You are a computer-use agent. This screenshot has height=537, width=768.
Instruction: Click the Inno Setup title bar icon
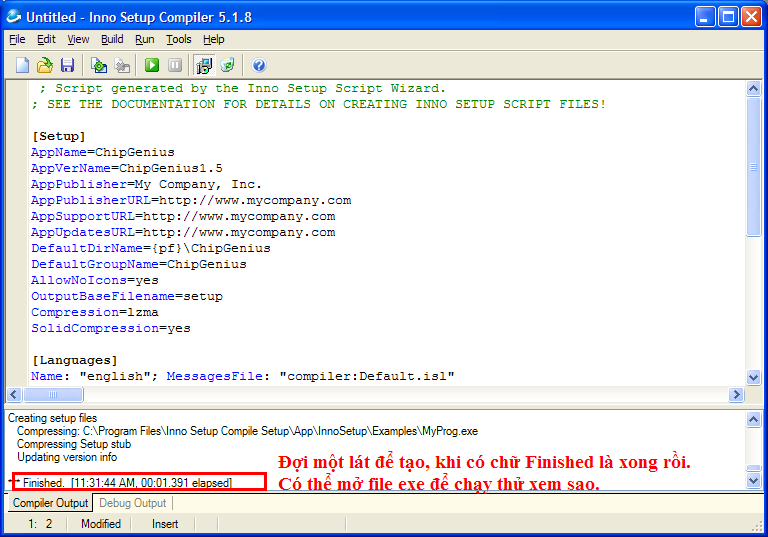click(14, 17)
